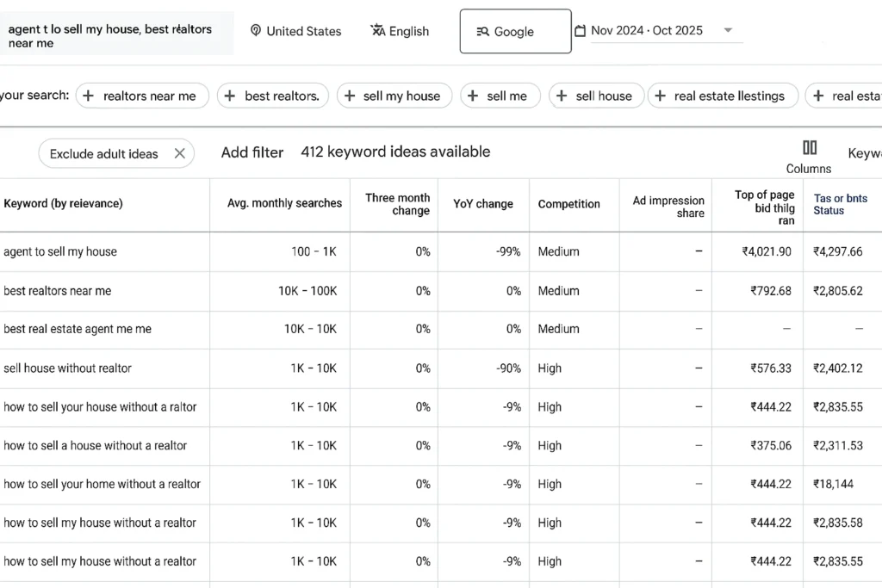The width and height of the screenshot is (882, 588).
Task: Remove the Exclude adult ideas filter
Action: point(179,153)
